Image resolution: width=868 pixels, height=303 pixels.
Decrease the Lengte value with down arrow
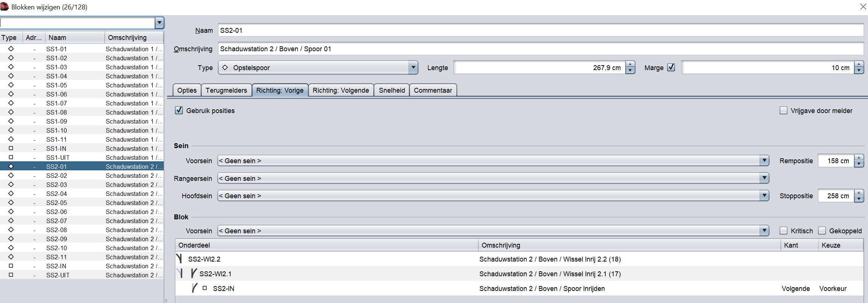[x=630, y=70]
